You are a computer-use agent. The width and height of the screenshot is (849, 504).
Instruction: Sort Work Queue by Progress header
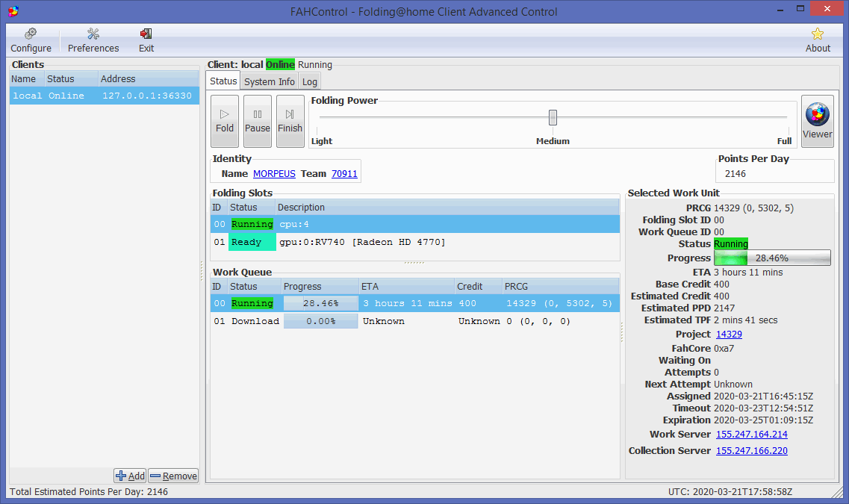(x=320, y=287)
